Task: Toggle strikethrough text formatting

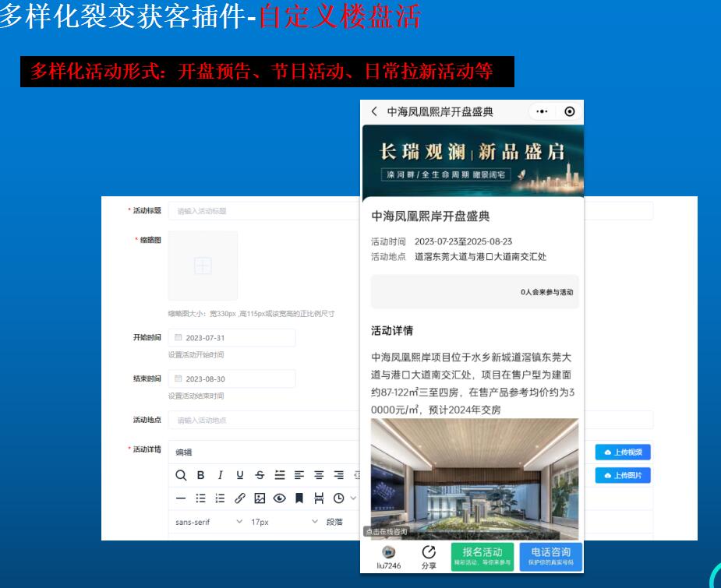Action: (x=260, y=475)
